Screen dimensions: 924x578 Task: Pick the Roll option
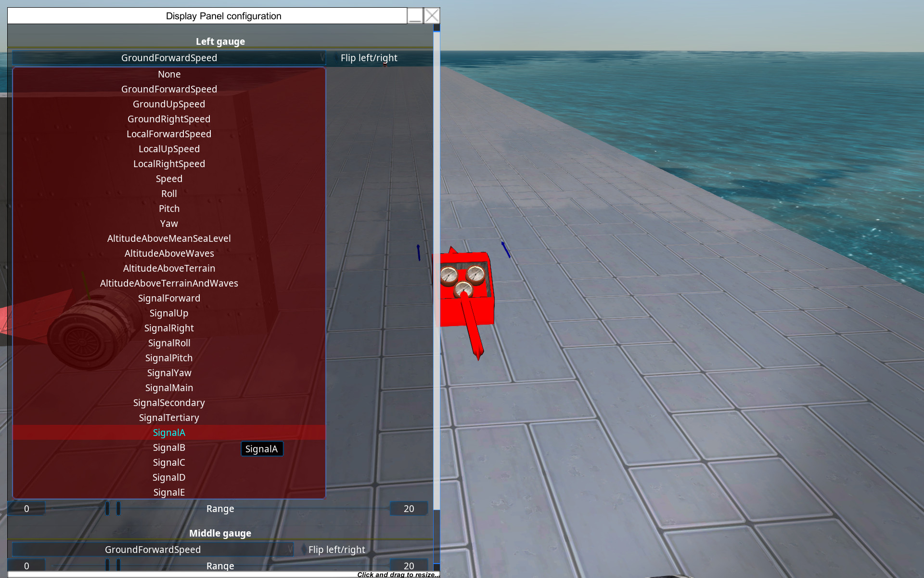[169, 194]
